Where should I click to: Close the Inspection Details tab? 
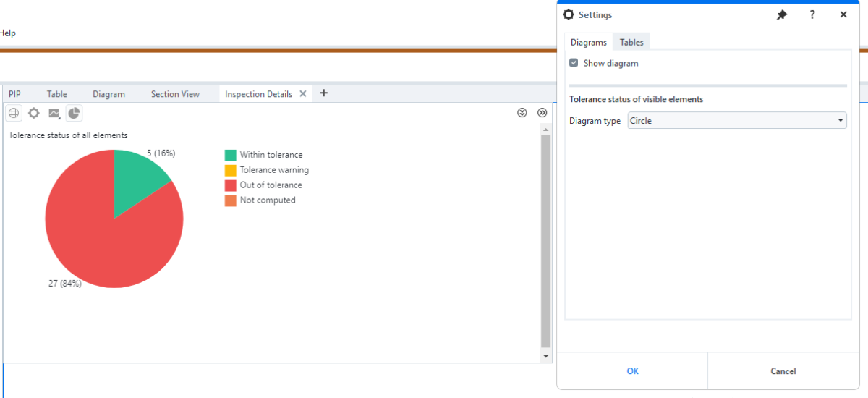pyautogui.click(x=303, y=94)
